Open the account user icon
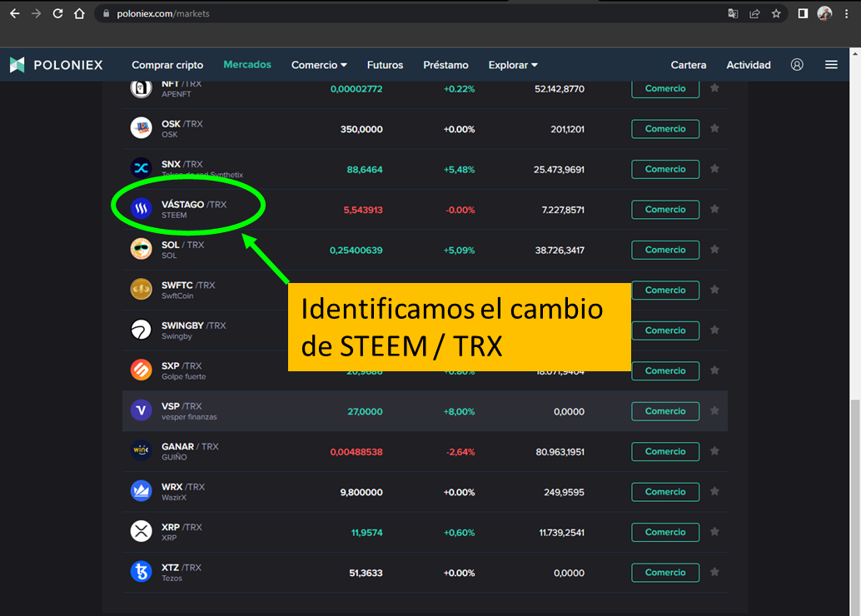 797,65
